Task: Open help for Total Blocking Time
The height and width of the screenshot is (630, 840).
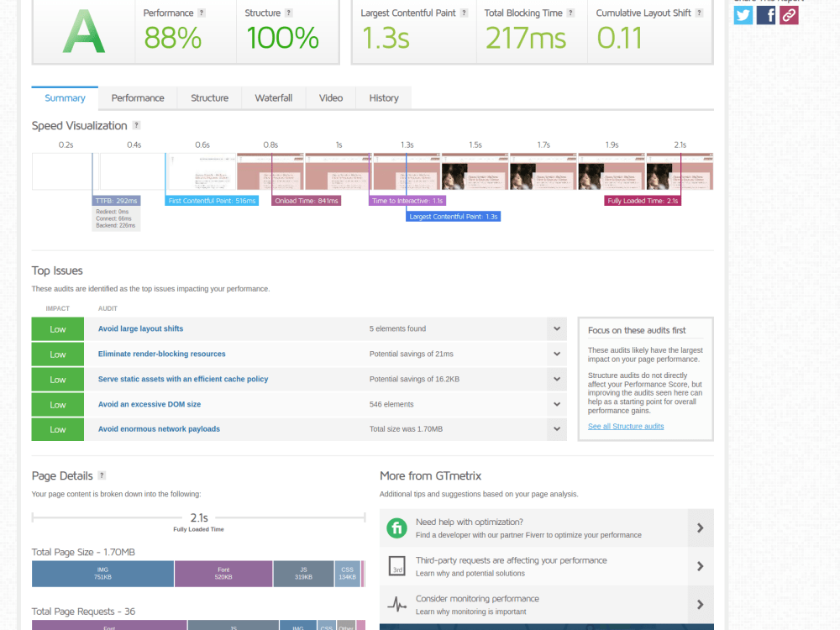Action: click(570, 13)
